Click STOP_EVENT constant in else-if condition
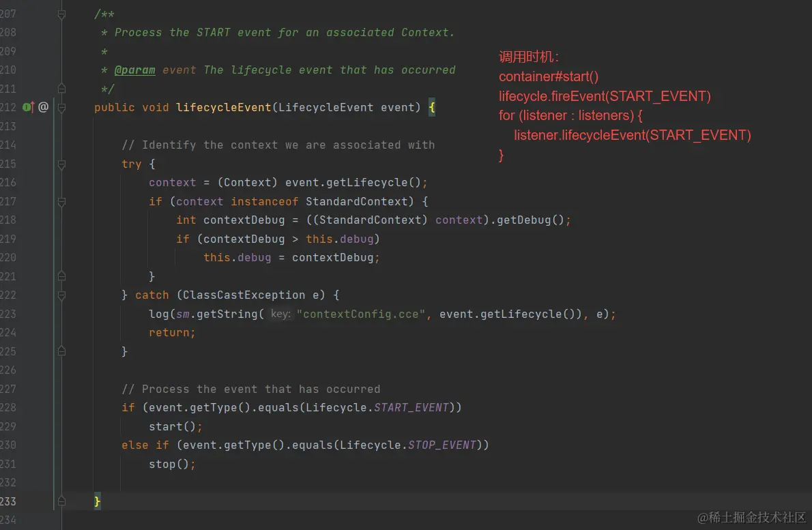The width and height of the screenshot is (812, 530). pyautogui.click(x=441, y=445)
